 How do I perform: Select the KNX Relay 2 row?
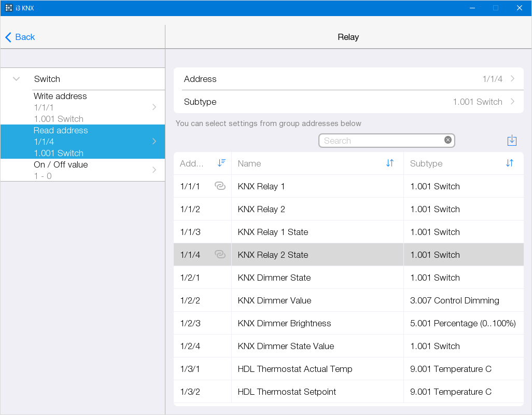316,209
